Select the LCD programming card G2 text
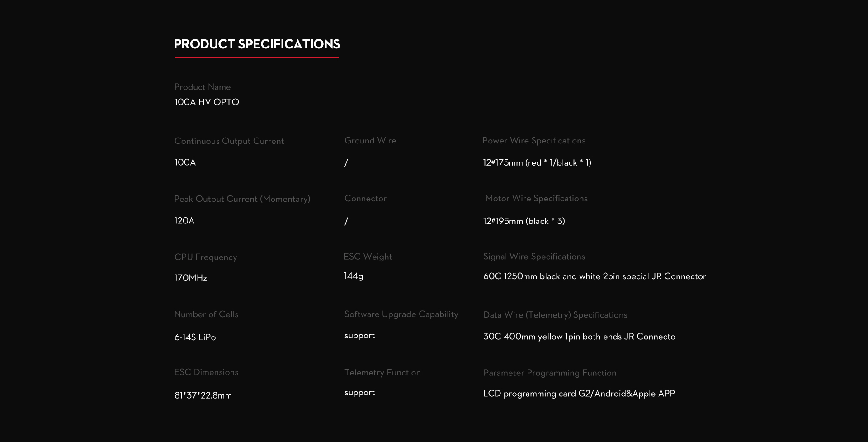 tap(579, 394)
